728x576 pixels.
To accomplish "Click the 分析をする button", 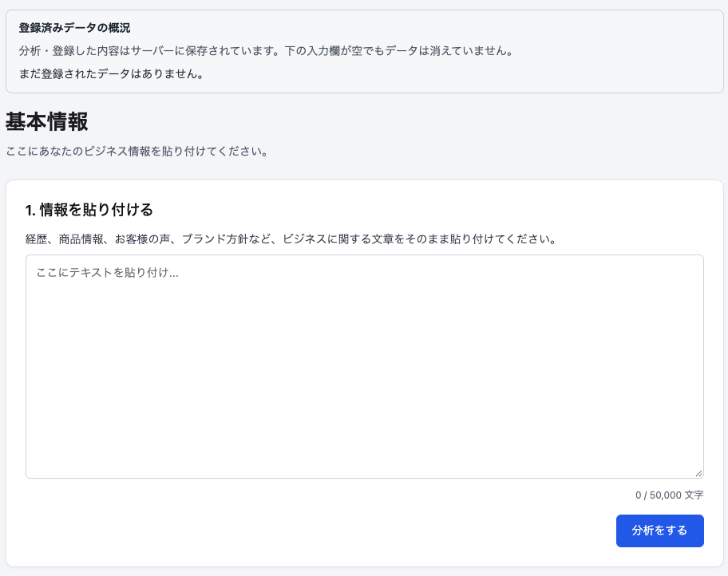I will [659, 531].
